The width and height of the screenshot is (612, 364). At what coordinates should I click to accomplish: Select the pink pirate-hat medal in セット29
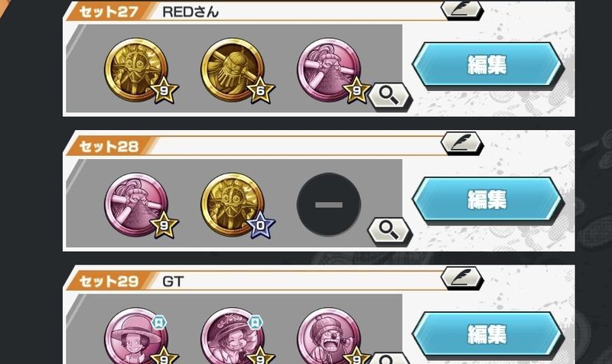click(233, 336)
